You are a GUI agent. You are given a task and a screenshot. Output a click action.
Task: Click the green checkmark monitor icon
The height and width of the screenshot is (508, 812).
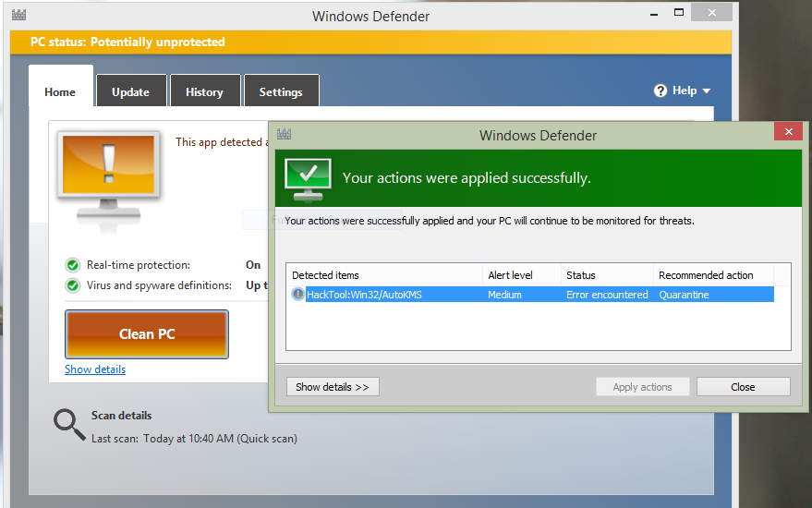[308, 179]
